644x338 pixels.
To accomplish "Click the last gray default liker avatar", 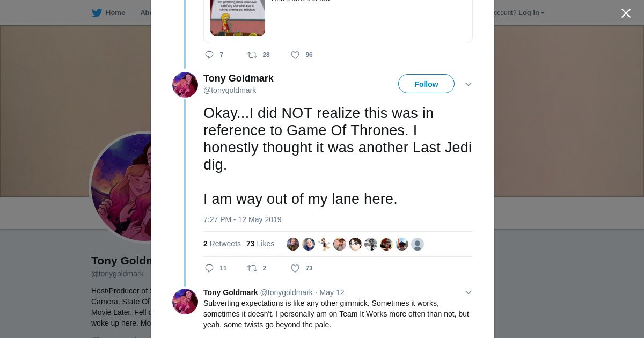I will click(418, 244).
